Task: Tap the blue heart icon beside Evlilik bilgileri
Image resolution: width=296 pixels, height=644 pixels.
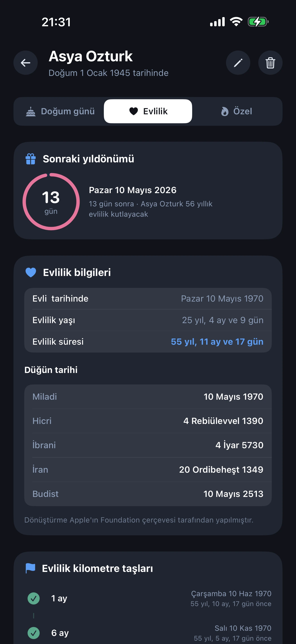Action: [x=31, y=272]
